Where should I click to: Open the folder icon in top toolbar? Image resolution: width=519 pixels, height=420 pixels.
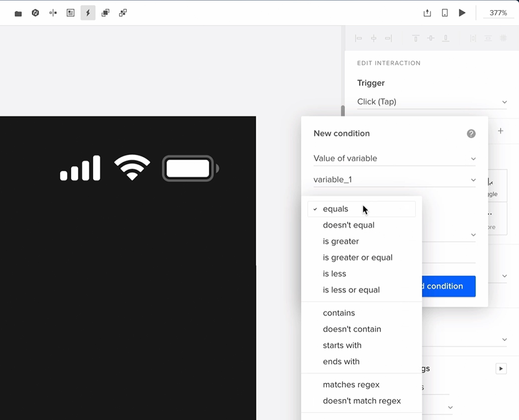coord(18,13)
